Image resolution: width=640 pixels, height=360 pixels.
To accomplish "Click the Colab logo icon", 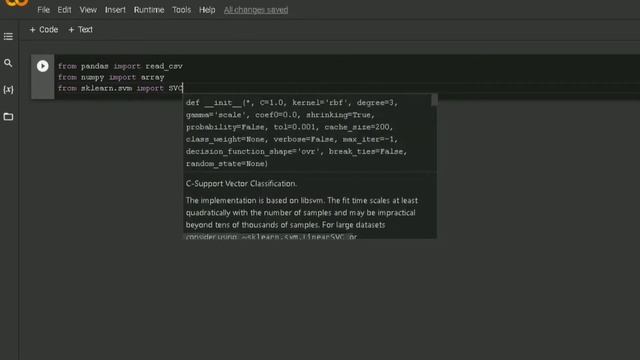I will pos(17,3).
